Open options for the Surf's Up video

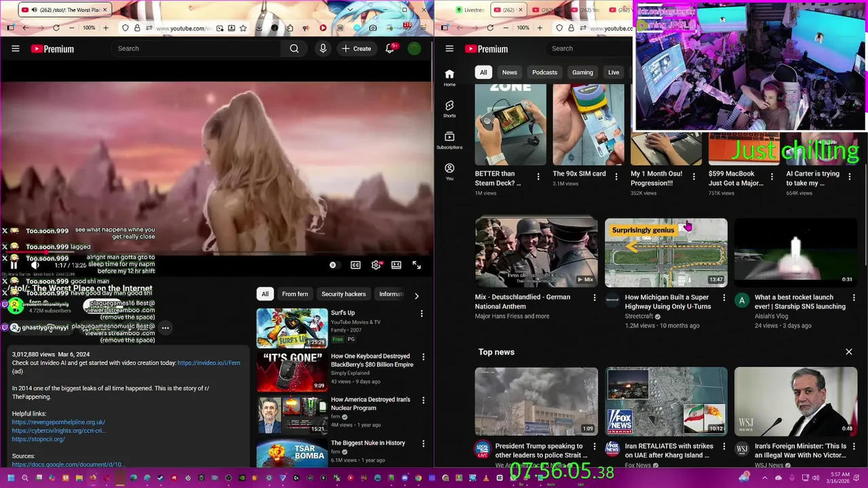coord(422,314)
